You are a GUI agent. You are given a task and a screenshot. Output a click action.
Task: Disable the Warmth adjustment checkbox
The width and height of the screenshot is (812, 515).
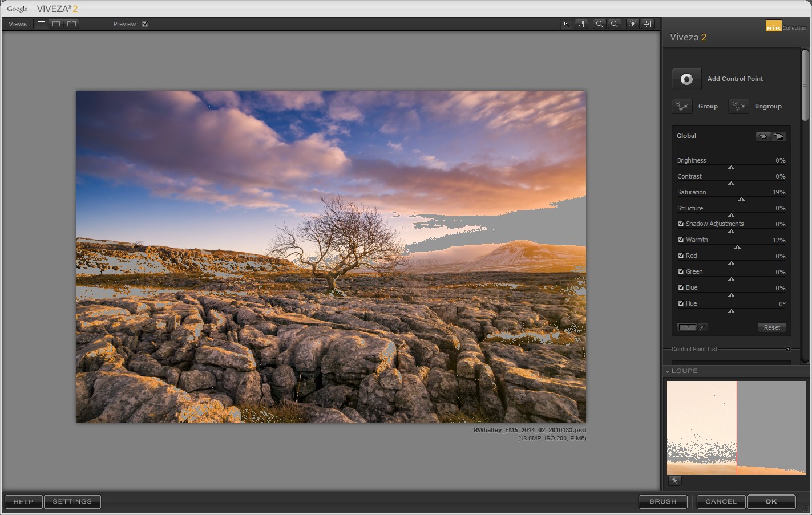click(x=681, y=240)
